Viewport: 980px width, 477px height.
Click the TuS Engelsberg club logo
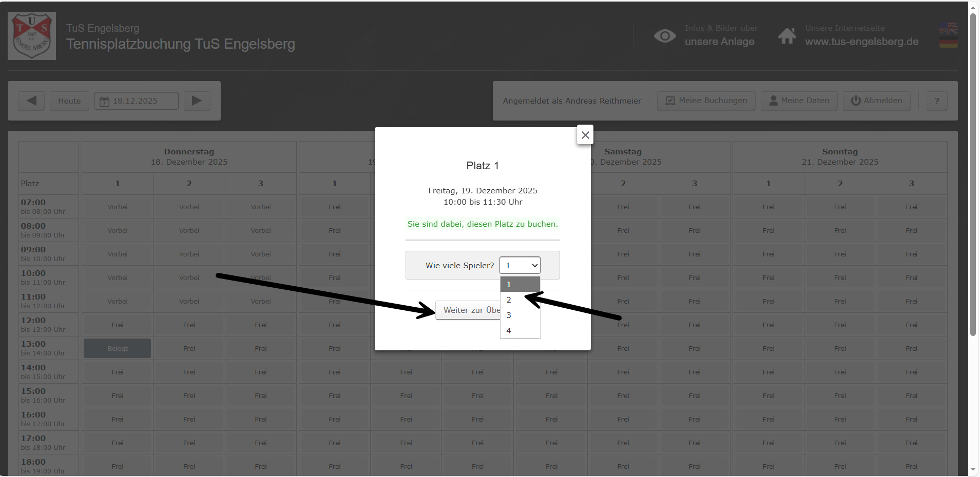[32, 36]
